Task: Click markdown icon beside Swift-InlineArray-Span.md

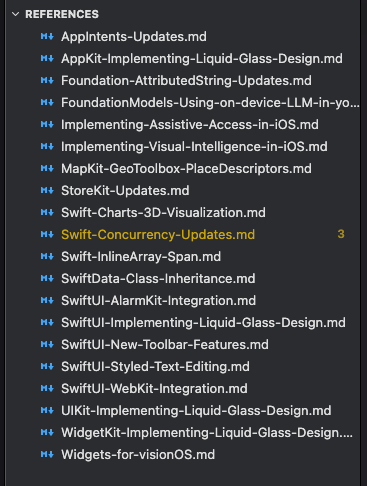Action: (47, 256)
